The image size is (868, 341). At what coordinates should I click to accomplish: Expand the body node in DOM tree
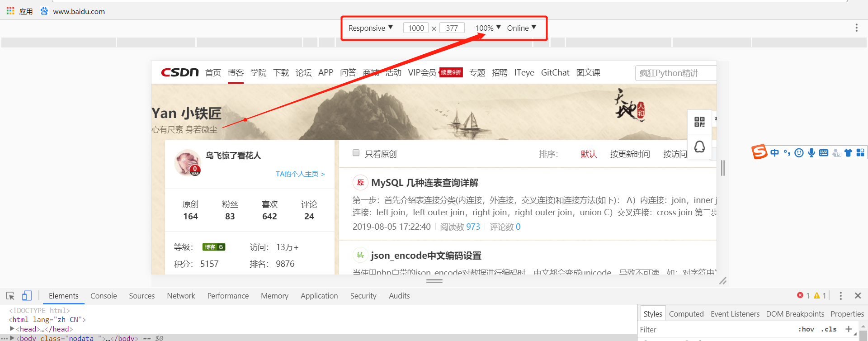(12, 338)
